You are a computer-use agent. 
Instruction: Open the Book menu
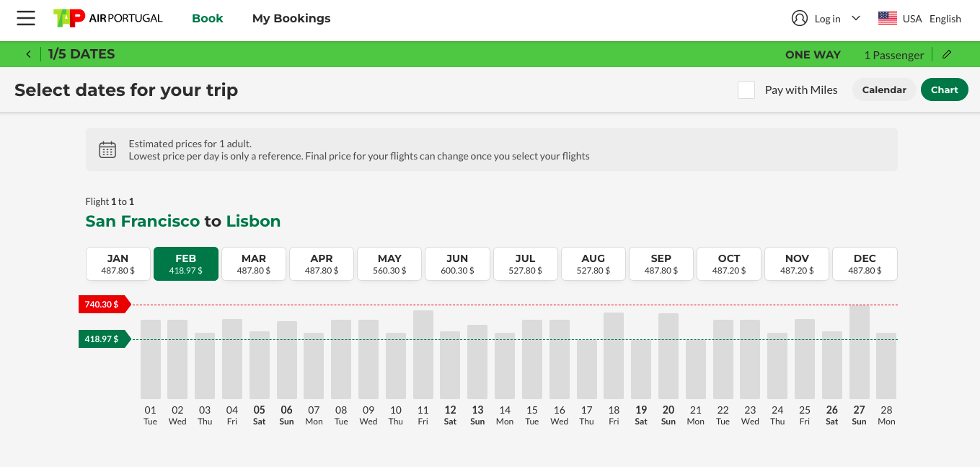point(208,19)
